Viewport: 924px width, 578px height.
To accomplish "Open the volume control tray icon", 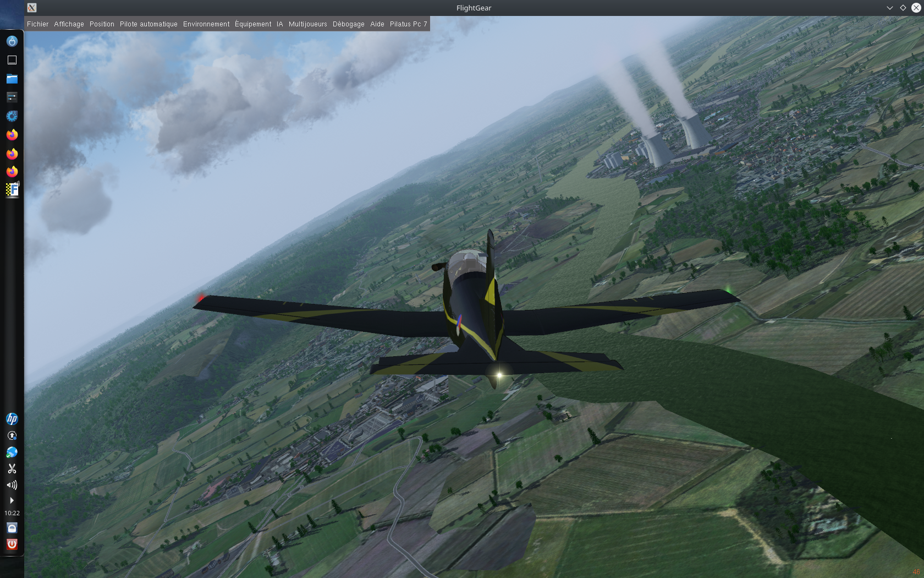I will pos(12,485).
